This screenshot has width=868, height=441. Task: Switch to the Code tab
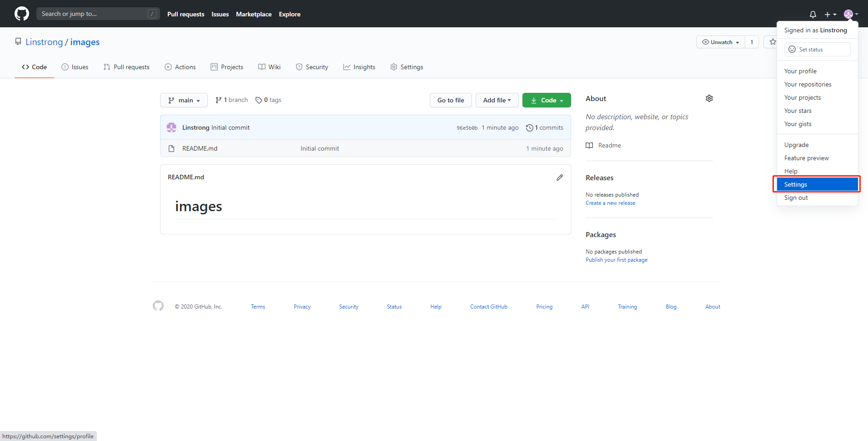pyautogui.click(x=34, y=67)
